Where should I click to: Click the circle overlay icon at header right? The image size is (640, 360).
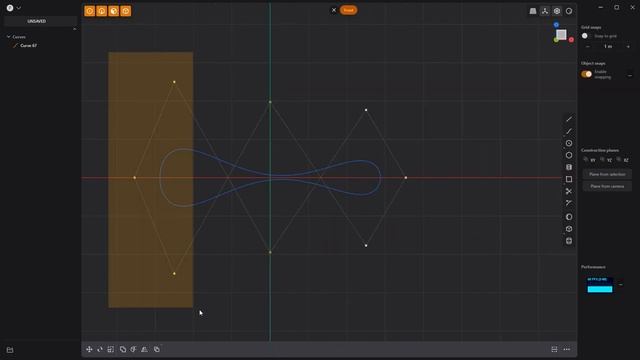569,11
